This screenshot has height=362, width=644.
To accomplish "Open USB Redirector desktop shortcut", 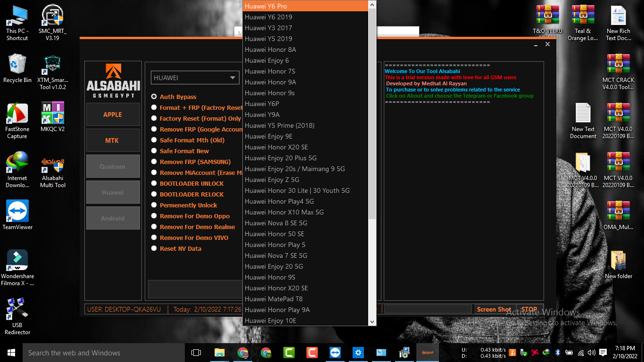I will pyautogui.click(x=17, y=316).
